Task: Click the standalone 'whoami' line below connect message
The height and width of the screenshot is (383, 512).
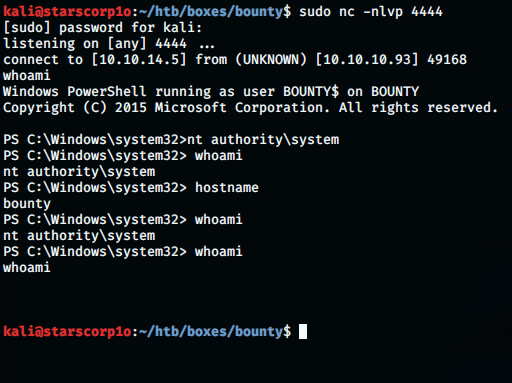Action: (x=27, y=76)
